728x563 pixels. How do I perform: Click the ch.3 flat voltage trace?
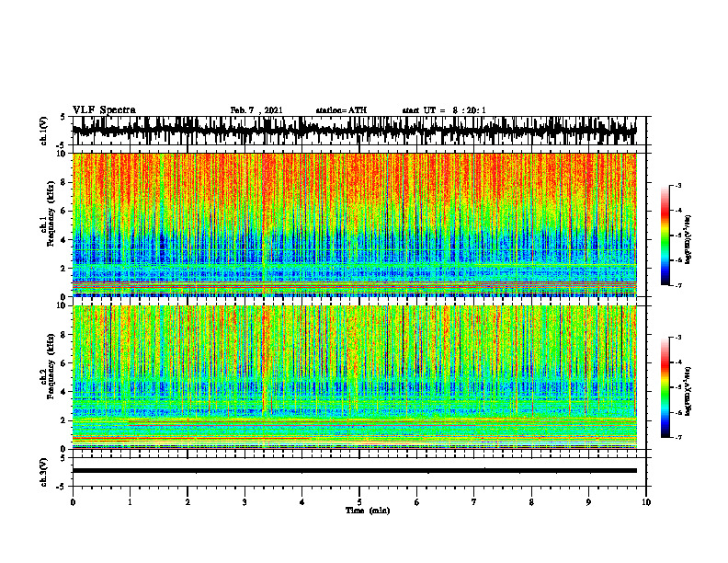(354, 471)
